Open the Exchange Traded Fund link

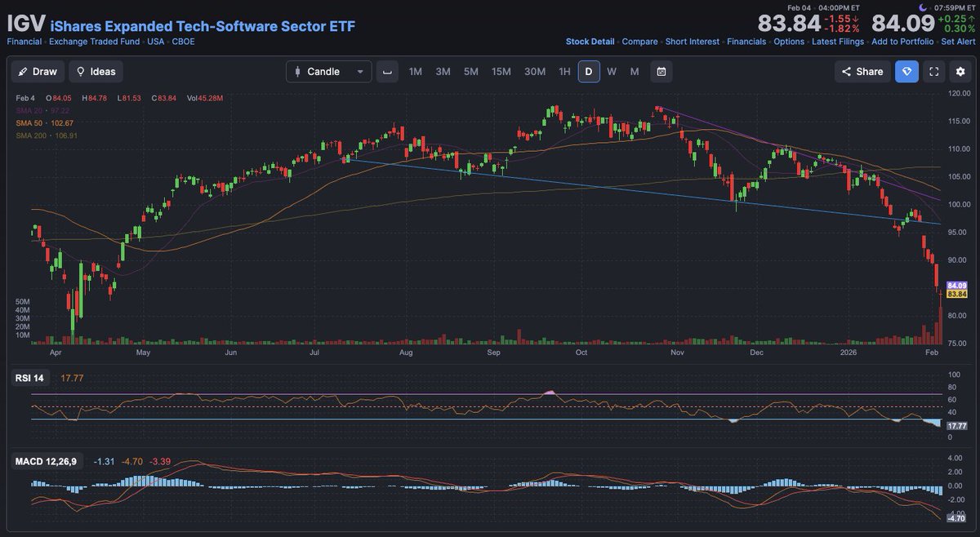pos(94,41)
